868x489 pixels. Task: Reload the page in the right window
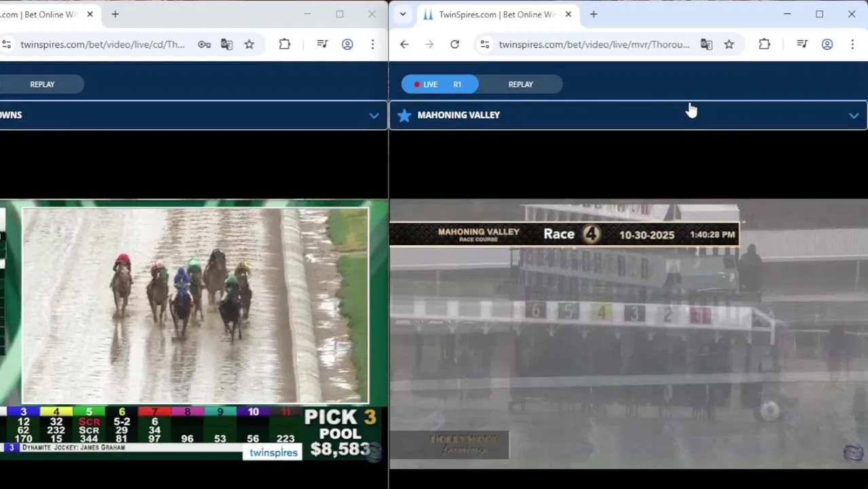[454, 44]
